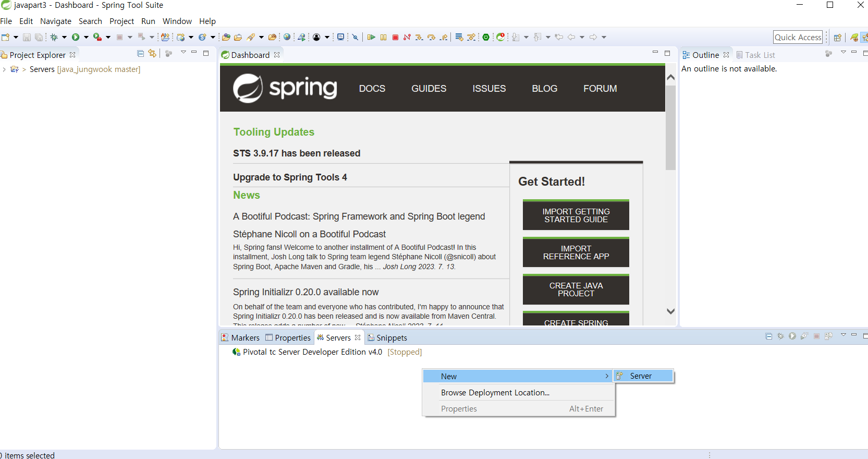The width and height of the screenshot is (868, 459).
Task: Click the green Boot Dashboard power icon
Action: (x=486, y=37)
